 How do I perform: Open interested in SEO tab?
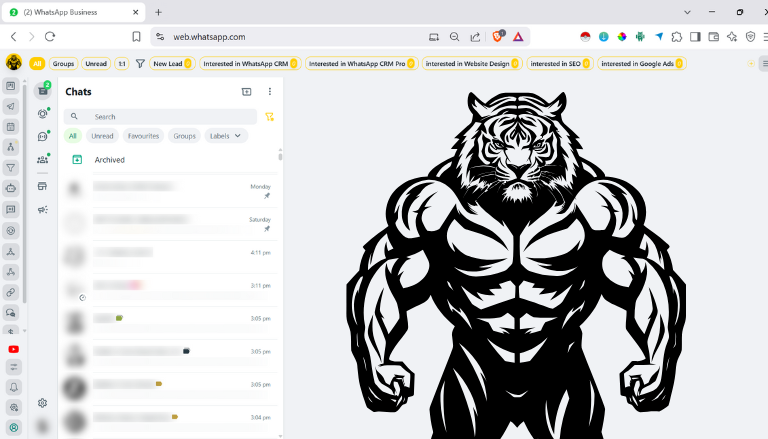click(560, 64)
